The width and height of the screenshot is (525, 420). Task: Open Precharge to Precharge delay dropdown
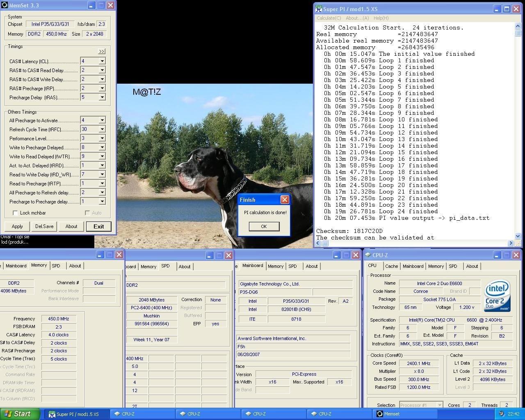(102, 201)
